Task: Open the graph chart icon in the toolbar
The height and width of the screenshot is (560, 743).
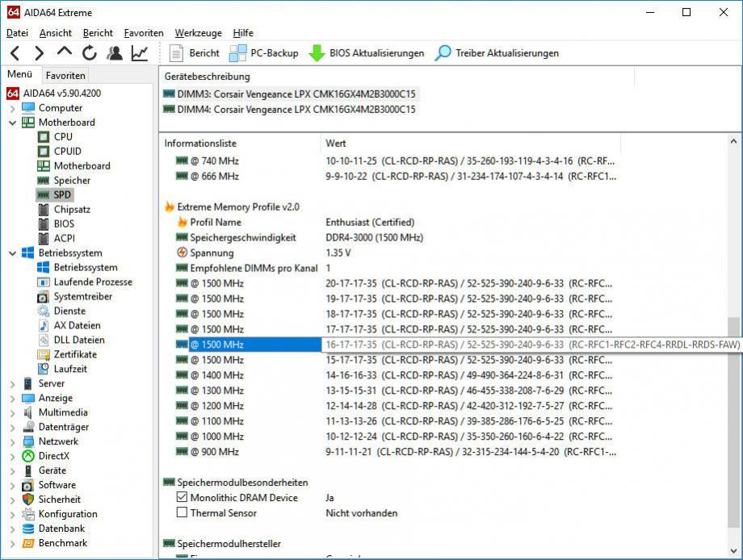Action: pos(140,53)
